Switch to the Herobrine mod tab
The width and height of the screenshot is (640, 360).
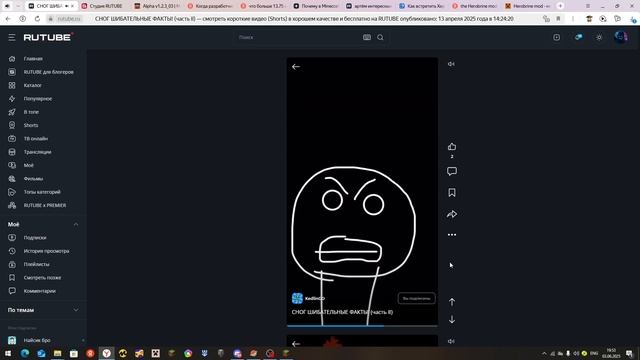pos(527,6)
